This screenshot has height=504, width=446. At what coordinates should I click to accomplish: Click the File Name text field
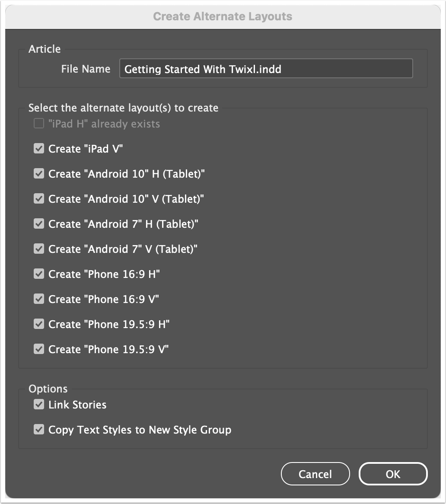266,68
